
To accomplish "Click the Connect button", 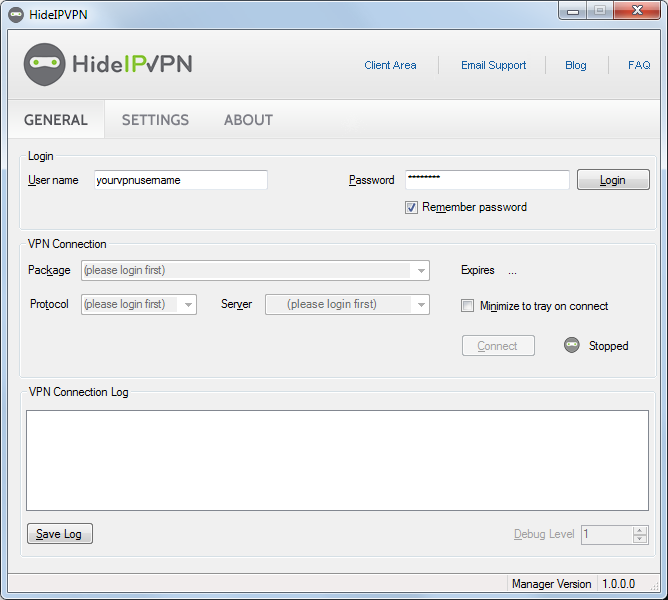I will (498, 346).
